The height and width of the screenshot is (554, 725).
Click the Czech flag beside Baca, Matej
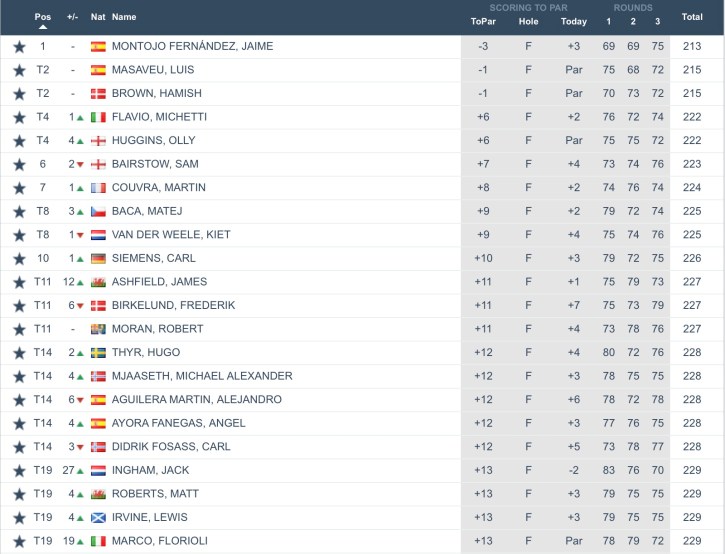[98, 211]
